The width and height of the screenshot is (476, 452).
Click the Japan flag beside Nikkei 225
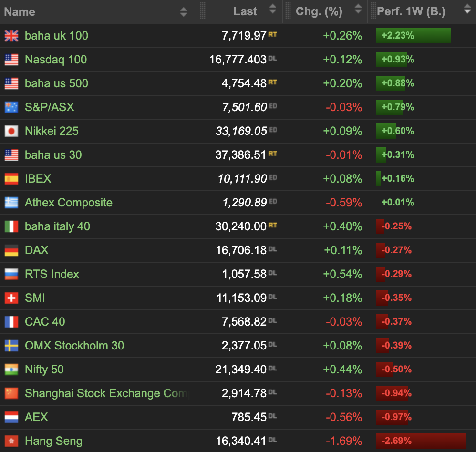(11, 131)
